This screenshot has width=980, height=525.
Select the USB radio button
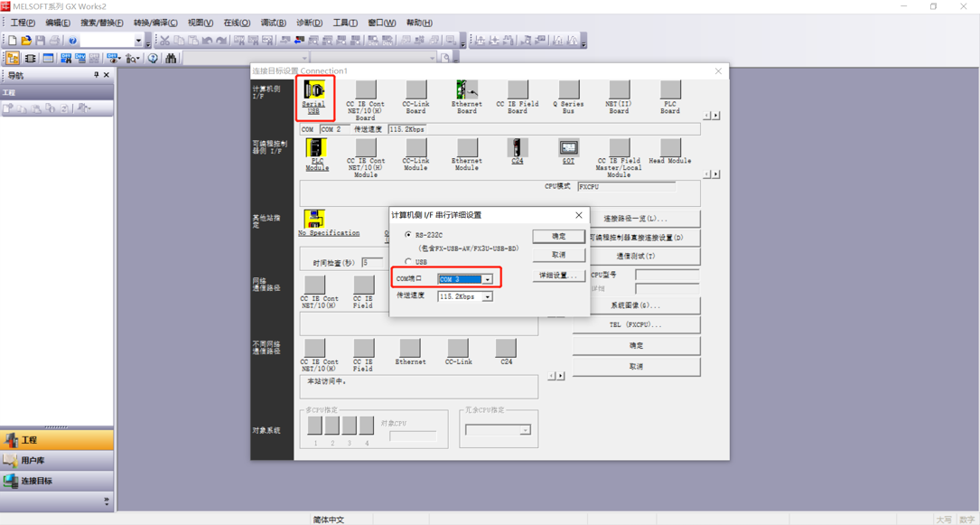408,262
